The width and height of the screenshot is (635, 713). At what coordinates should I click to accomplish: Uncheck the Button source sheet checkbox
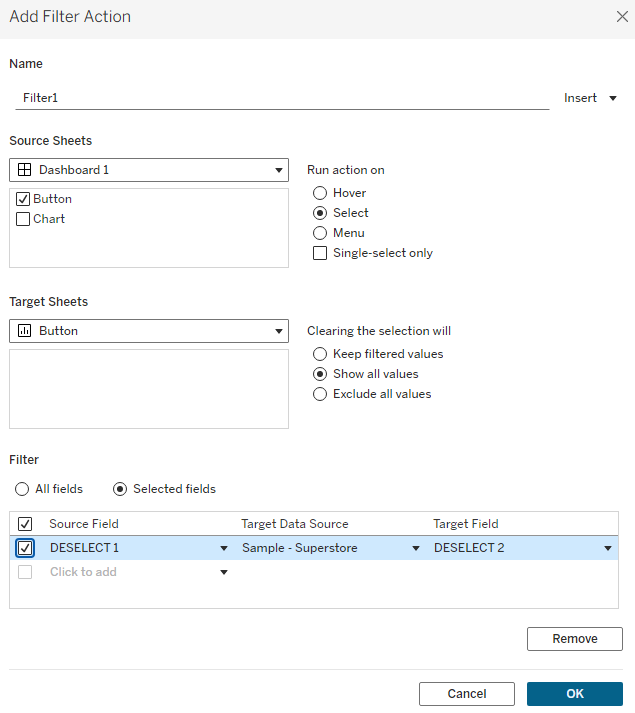click(x=23, y=199)
